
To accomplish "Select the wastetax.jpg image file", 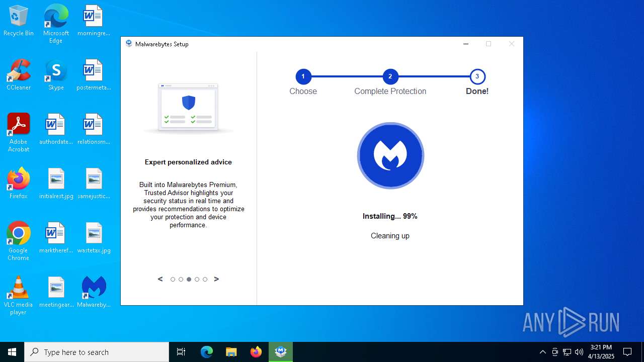I will [x=94, y=238].
